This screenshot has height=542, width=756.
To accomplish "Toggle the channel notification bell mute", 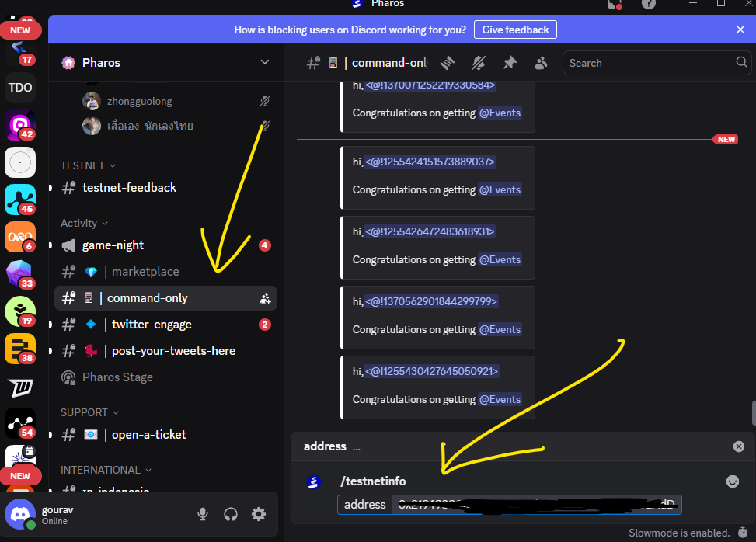I will coord(479,63).
